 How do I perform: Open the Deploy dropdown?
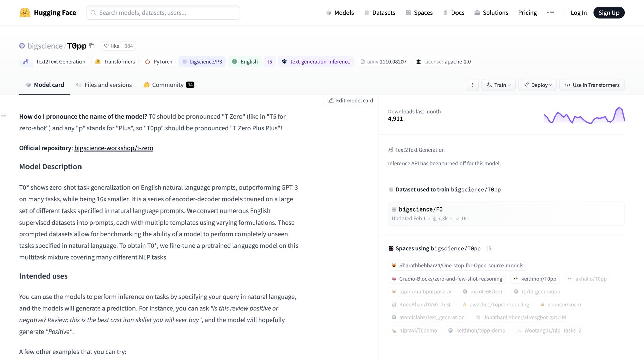point(537,85)
